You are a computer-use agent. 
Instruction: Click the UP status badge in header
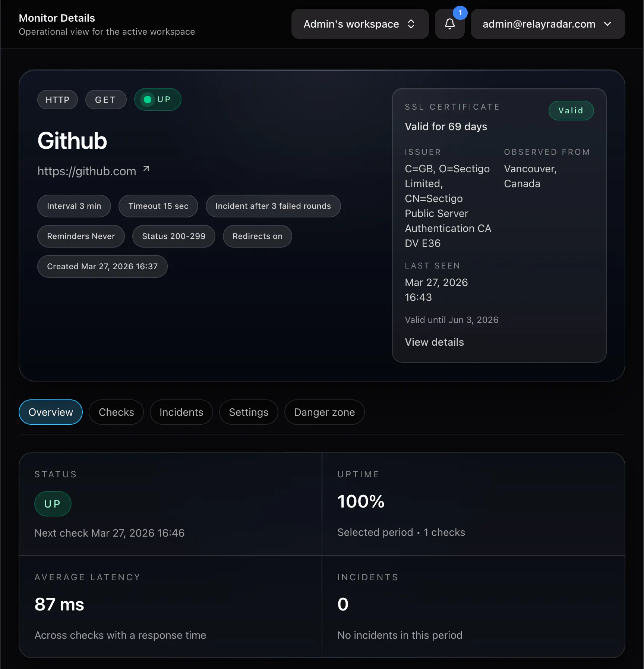pyautogui.click(x=158, y=100)
